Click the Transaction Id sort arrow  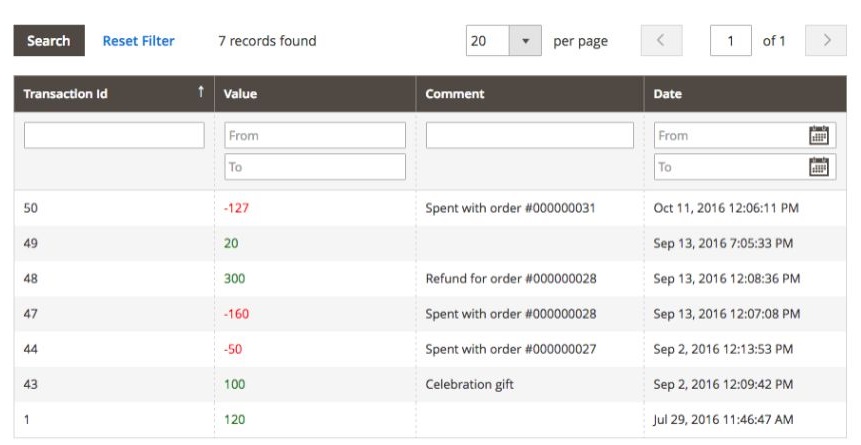tap(200, 93)
